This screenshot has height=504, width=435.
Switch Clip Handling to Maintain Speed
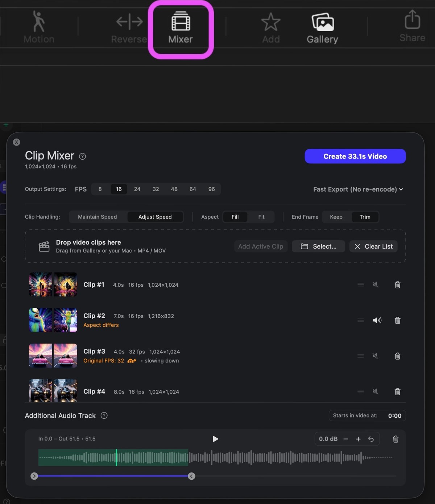click(x=97, y=217)
